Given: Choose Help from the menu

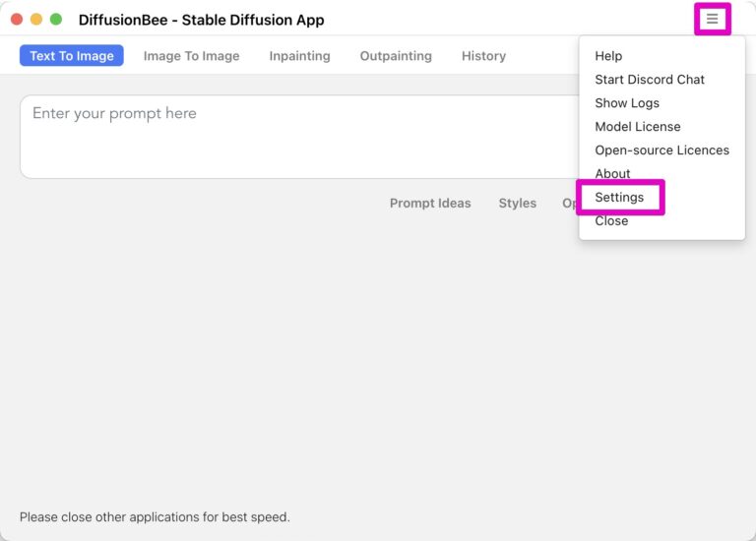Looking at the screenshot, I should coord(608,56).
